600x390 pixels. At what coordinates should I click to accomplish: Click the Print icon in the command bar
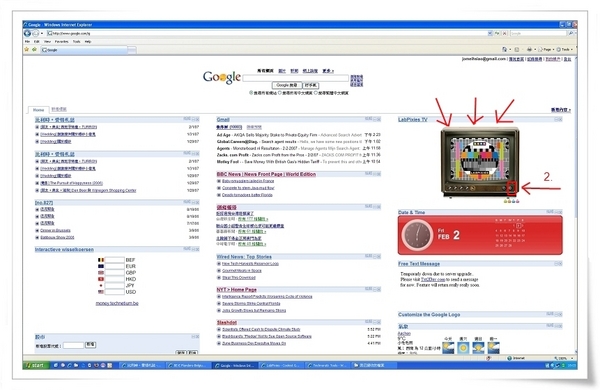tap(530, 49)
